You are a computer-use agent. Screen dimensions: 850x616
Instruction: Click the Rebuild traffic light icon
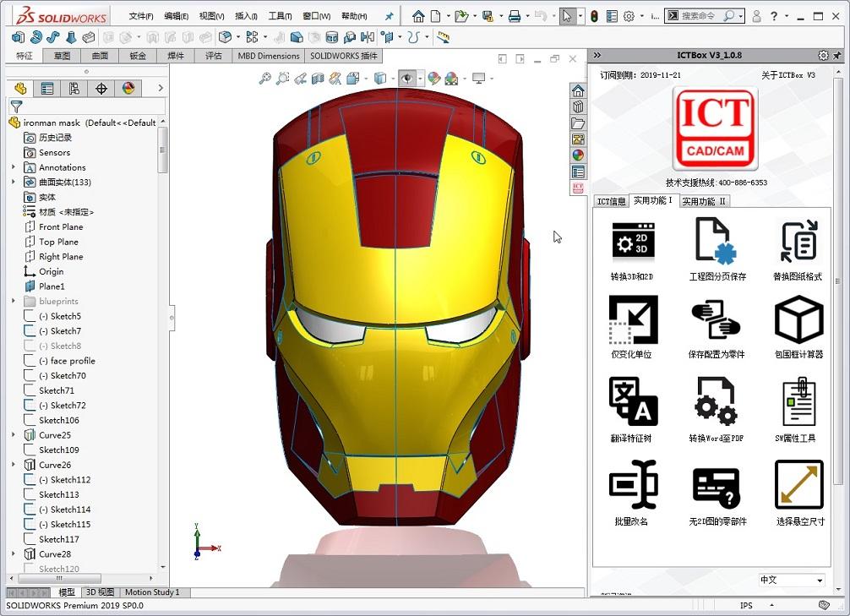595,16
